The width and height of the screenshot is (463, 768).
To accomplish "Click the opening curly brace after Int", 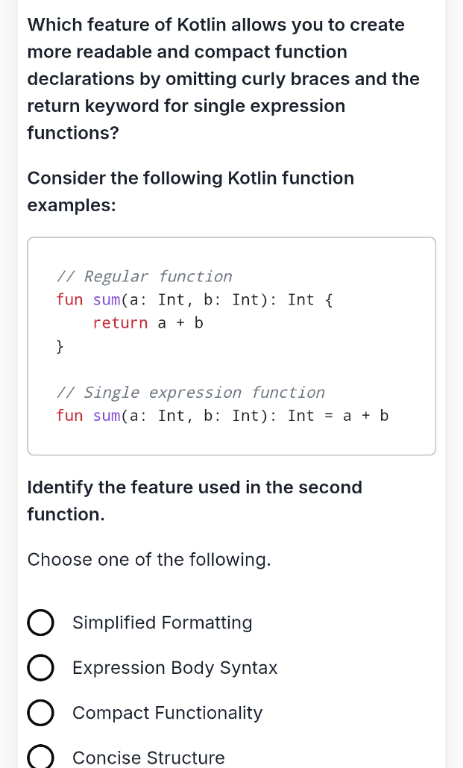I will click(x=329, y=300).
